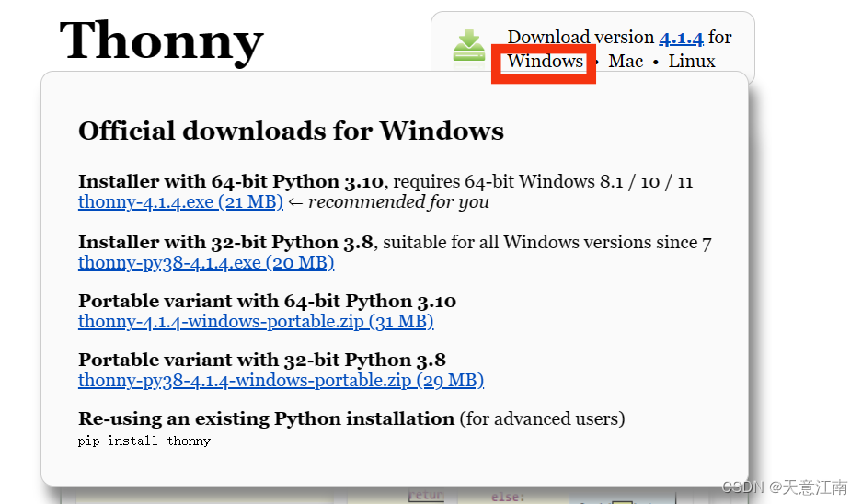Download thonny-4.1.4-windows-portable.zip (31 MB)
The width and height of the screenshot is (862, 504).
coord(256,322)
